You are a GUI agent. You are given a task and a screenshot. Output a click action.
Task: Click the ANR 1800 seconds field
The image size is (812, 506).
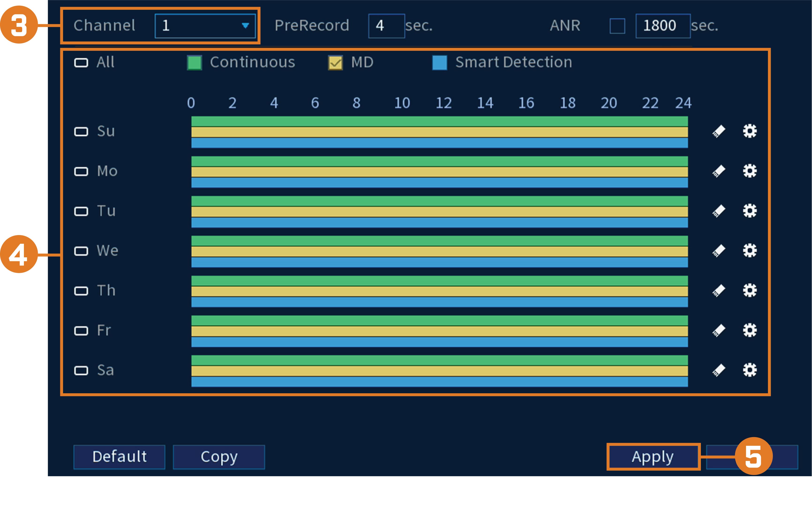click(663, 26)
